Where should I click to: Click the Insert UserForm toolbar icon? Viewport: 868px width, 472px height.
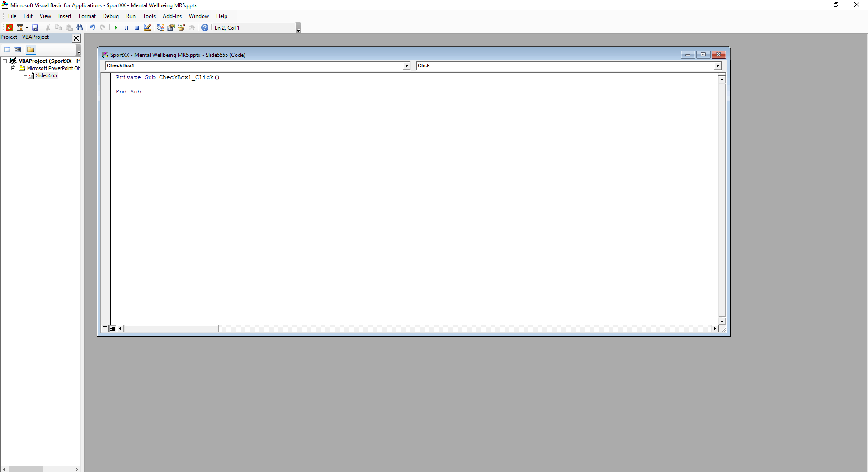click(x=20, y=28)
